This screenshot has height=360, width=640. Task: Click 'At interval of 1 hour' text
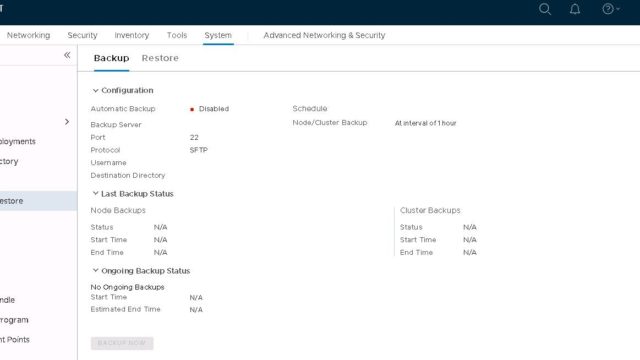pos(425,123)
